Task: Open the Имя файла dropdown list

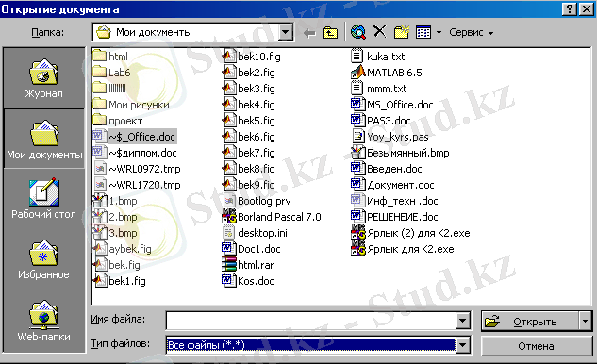Action: pos(462,321)
